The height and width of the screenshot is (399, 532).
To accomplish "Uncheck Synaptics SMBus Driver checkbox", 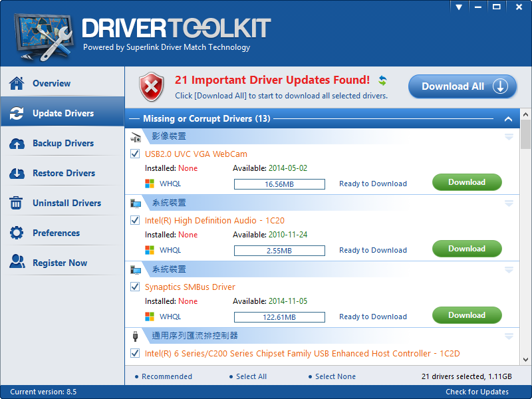I will [x=135, y=287].
